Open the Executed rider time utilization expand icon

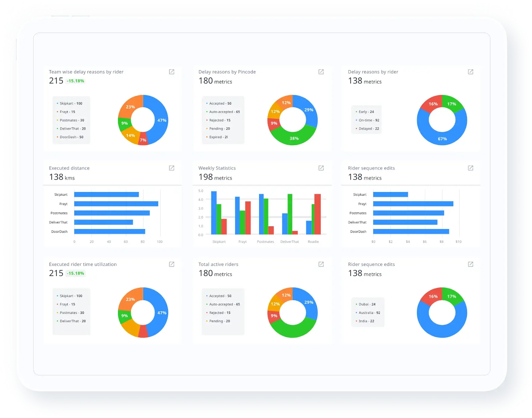click(172, 264)
